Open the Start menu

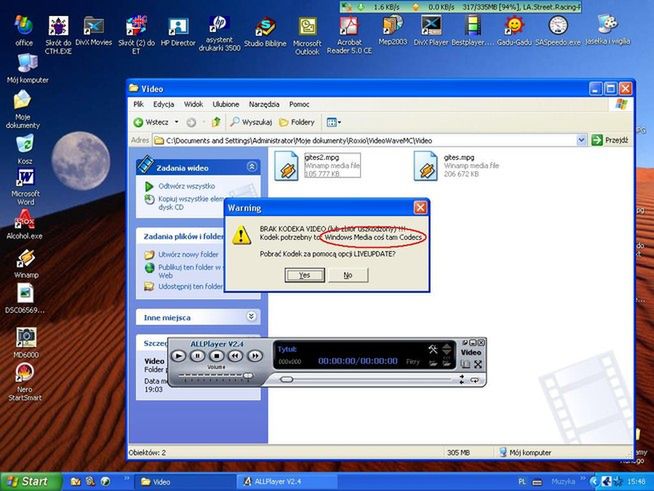[x=30, y=482]
